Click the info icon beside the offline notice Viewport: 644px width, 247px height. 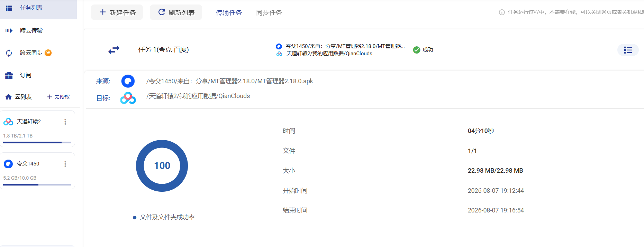[x=502, y=12]
